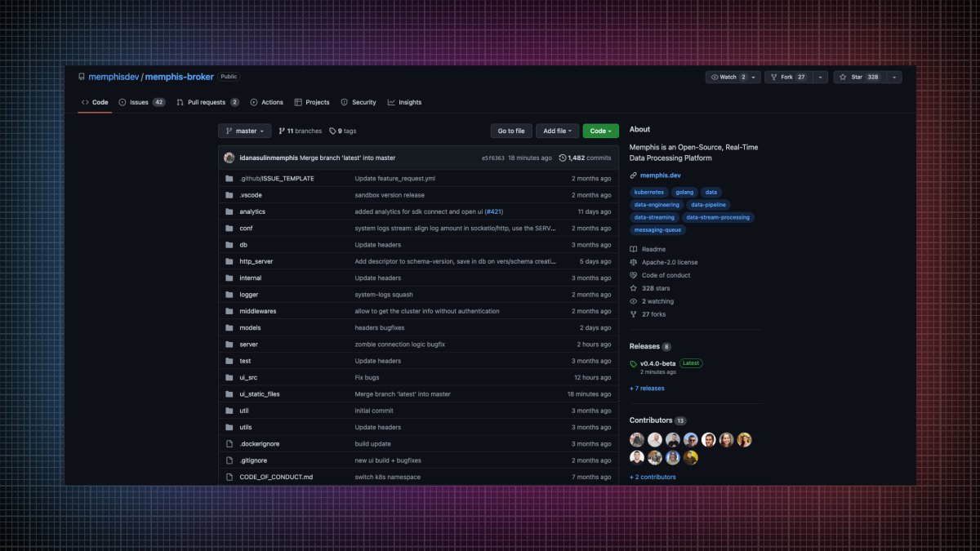Open the util folder
Image resolution: width=980 pixels, height=551 pixels.
click(244, 411)
